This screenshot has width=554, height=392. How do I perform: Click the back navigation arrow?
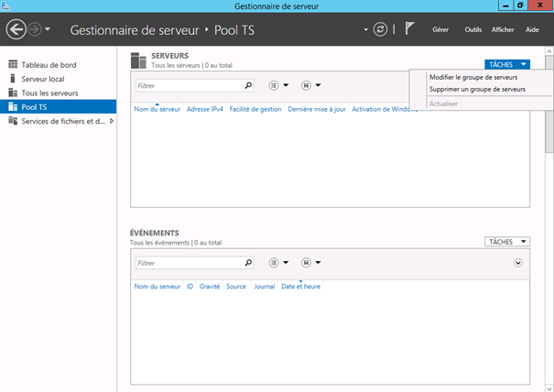[16, 29]
